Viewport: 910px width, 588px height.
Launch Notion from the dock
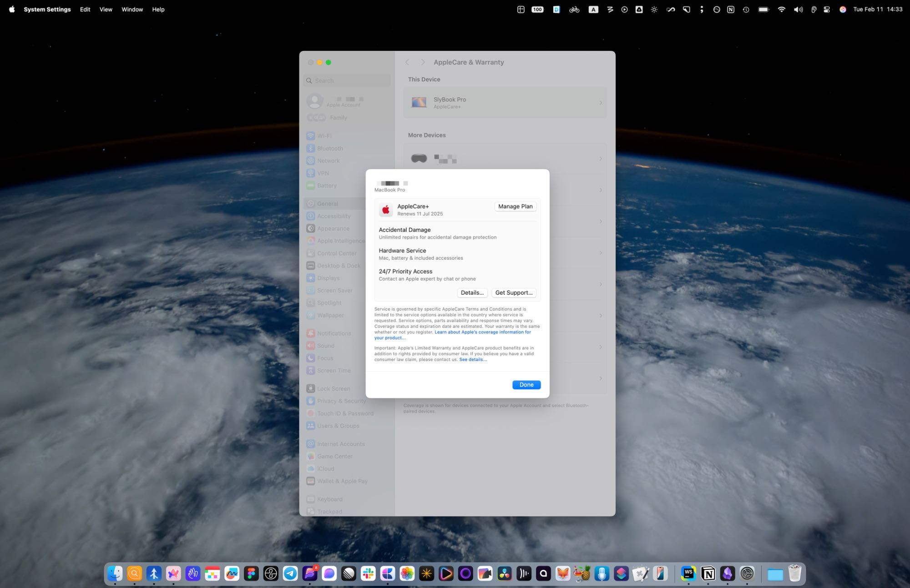pyautogui.click(x=708, y=573)
